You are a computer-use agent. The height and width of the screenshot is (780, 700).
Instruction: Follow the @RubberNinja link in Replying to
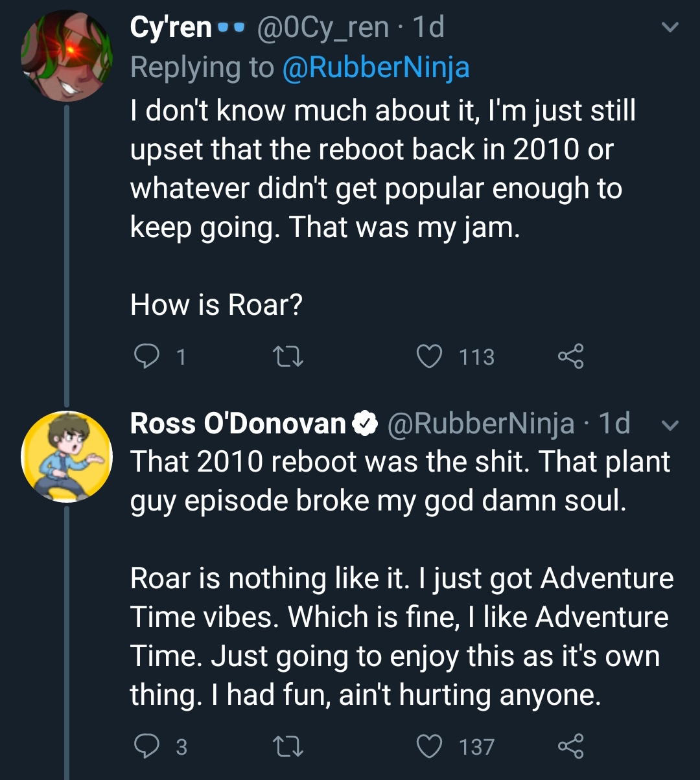pos(376,67)
